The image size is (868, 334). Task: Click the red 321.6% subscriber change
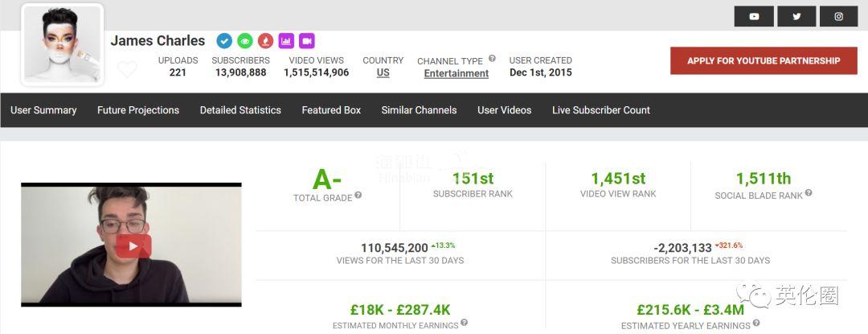click(728, 245)
